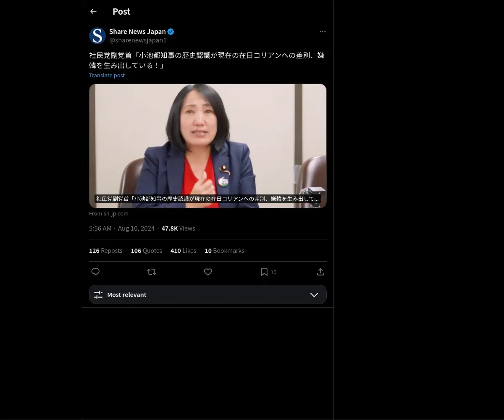Click the From sn-jp.com source link
The height and width of the screenshot is (420, 504).
[109, 213]
